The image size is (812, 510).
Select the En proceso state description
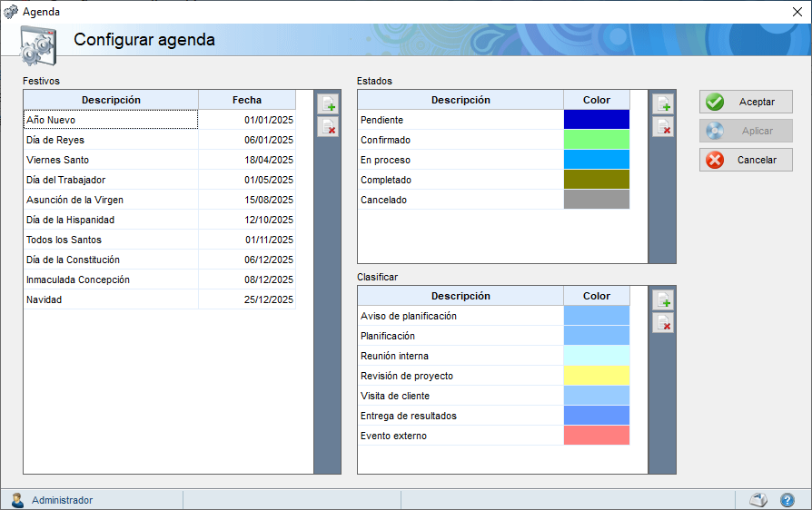pos(460,160)
